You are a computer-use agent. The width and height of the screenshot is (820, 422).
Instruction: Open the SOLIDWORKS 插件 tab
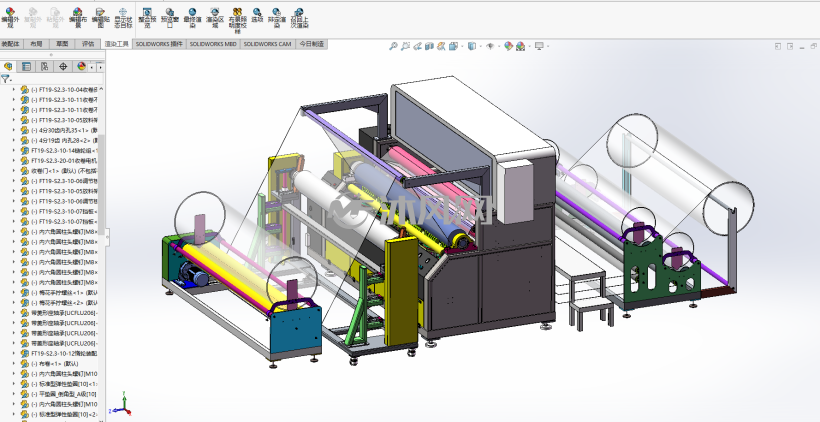(x=160, y=44)
